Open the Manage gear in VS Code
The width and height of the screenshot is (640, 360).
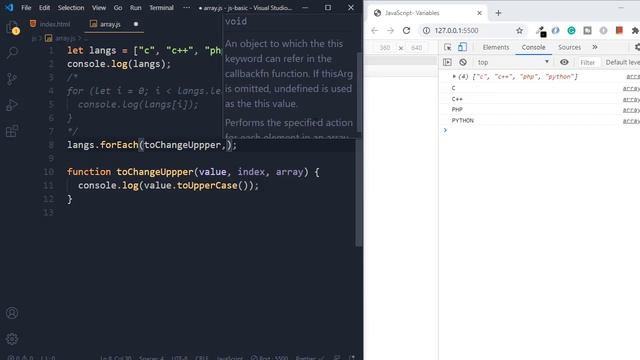tap(12, 339)
